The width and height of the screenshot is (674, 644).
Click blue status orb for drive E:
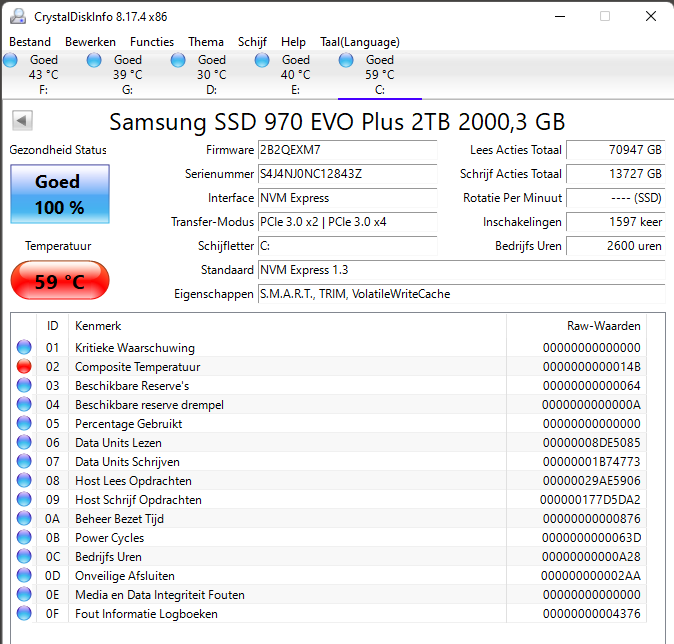click(x=262, y=60)
